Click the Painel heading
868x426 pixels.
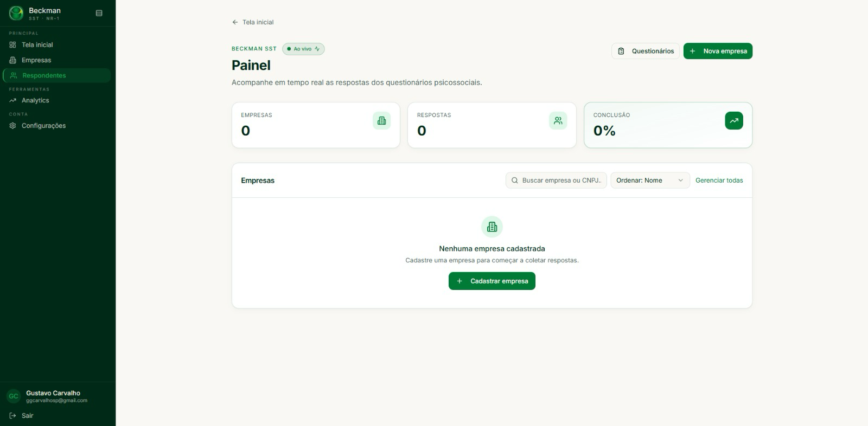tap(251, 66)
